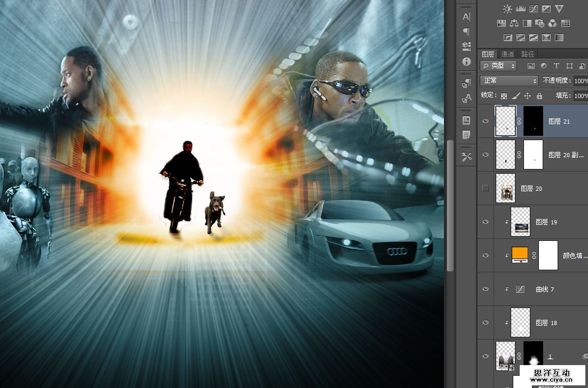
Task: Add a Posterize adjustment layer
Action: [520, 37]
